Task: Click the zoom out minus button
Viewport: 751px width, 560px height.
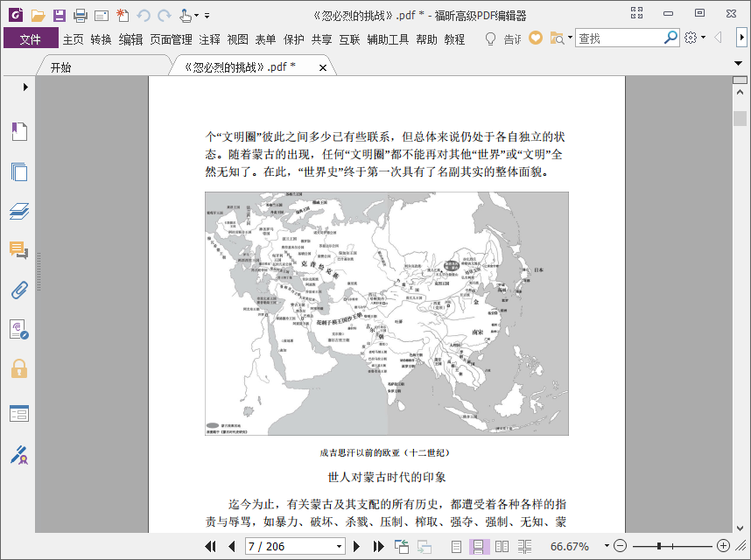Action: click(620, 546)
